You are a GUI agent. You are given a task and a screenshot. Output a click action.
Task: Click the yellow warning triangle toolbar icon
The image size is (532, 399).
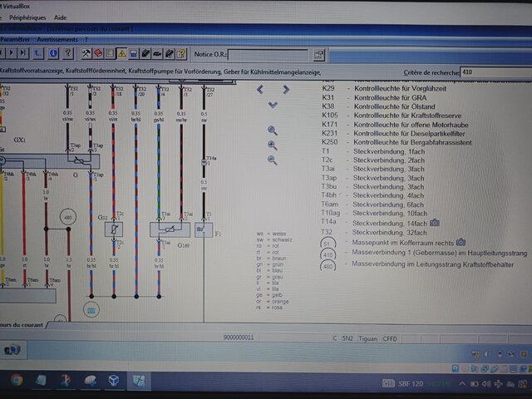point(121,54)
